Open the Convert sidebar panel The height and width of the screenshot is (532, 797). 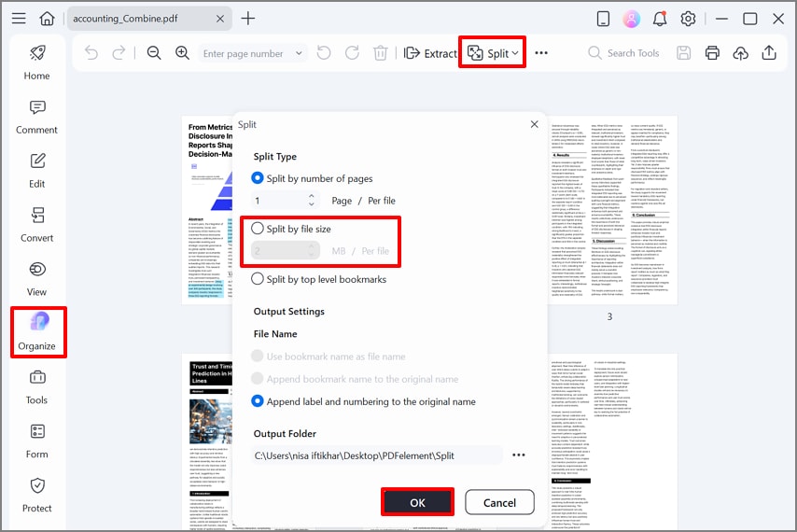[x=36, y=225]
